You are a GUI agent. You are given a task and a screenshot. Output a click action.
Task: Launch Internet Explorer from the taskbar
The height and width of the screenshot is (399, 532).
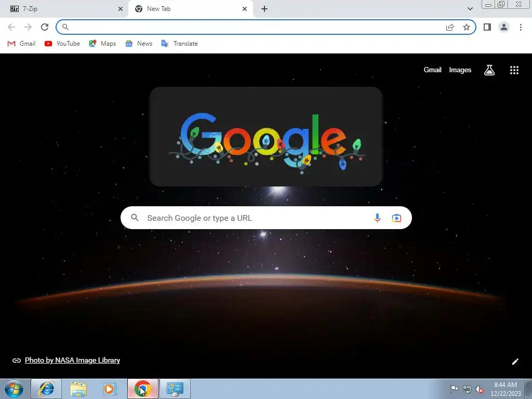click(x=46, y=389)
